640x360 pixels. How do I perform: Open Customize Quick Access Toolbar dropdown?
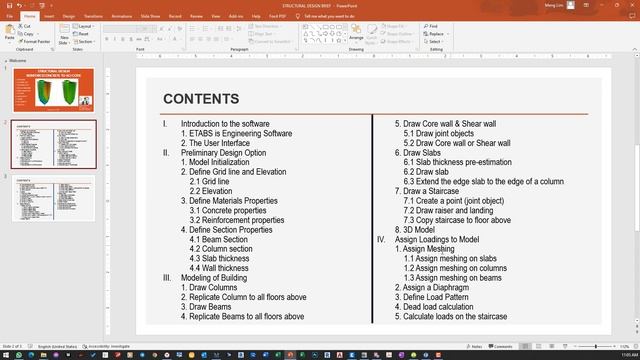click(x=51, y=6)
